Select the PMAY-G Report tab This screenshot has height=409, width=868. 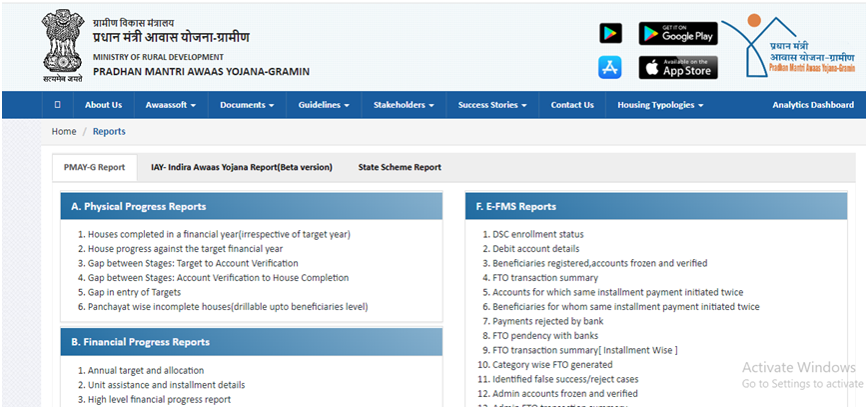(x=95, y=167)
